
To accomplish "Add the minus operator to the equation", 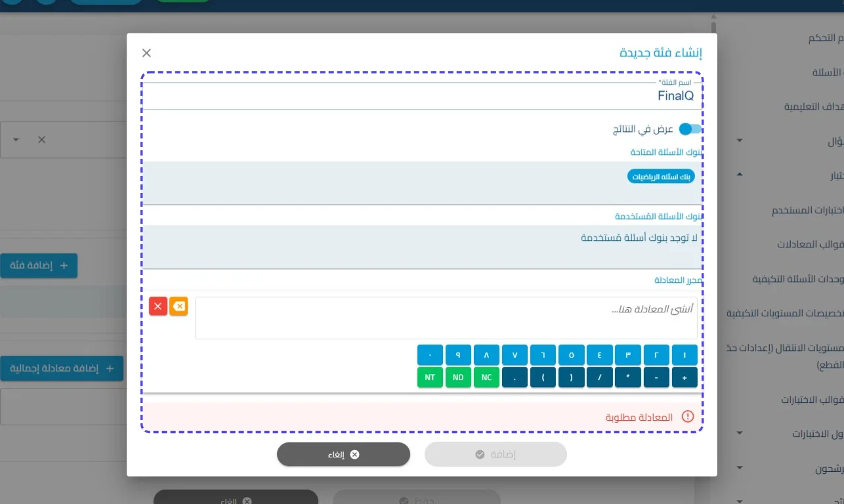I will (656, 377).
